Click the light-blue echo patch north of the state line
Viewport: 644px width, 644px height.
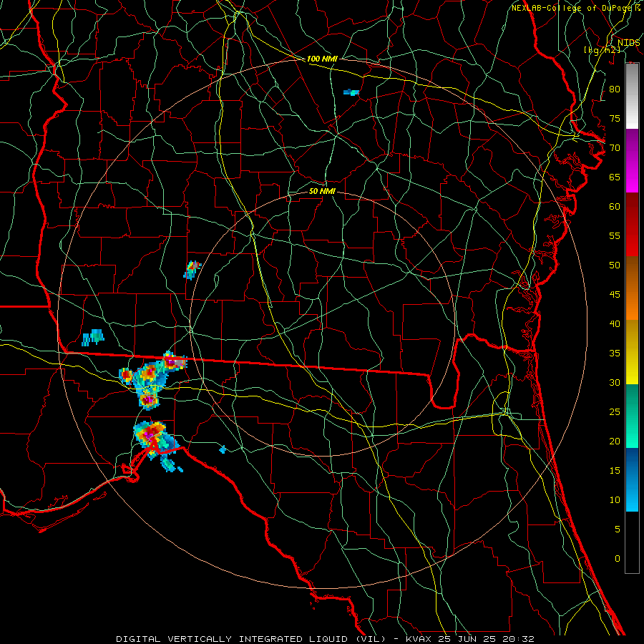pyautogui.click(x=93, y=337)
